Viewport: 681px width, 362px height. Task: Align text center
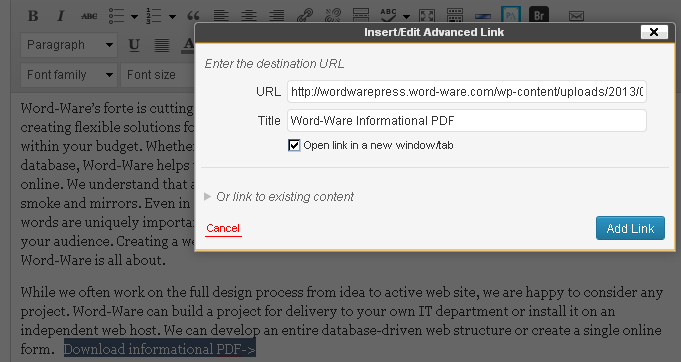coord(249,16)
